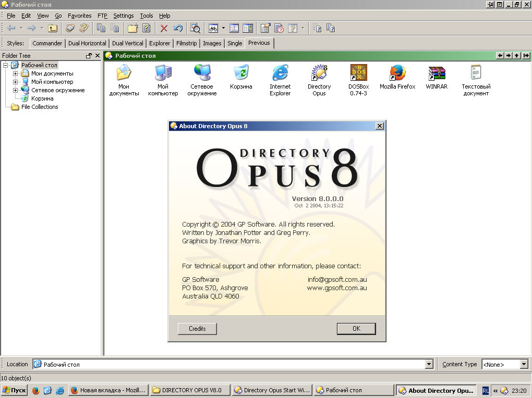Select the Корзина recycle bin icon in file pane
This screenshot has width=532, height=398.
pyautogui.click(x=241, y=77)
